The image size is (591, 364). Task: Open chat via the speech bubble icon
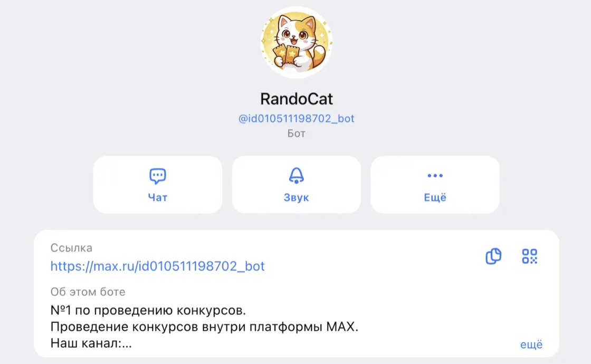pos(158,176)
